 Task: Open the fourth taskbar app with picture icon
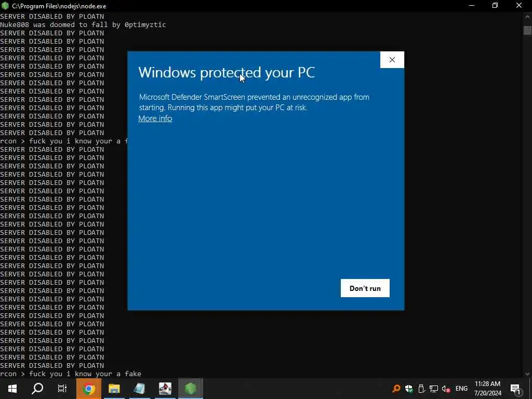coord(165,389)
